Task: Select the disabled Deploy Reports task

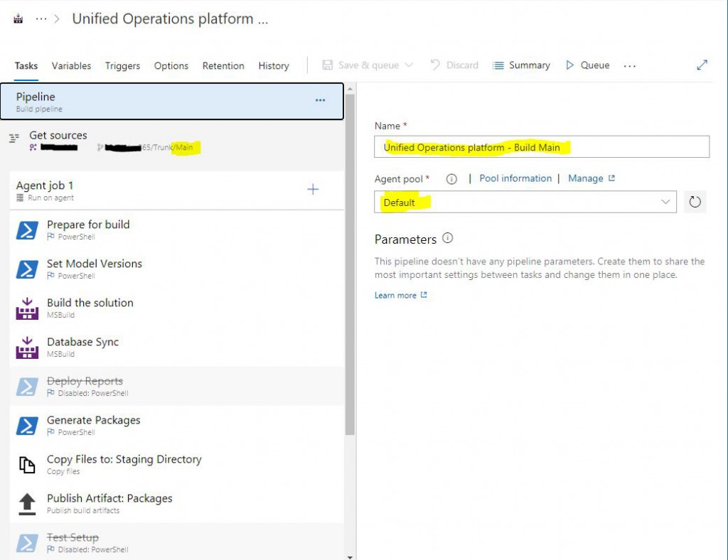Action: click(85, 386)
